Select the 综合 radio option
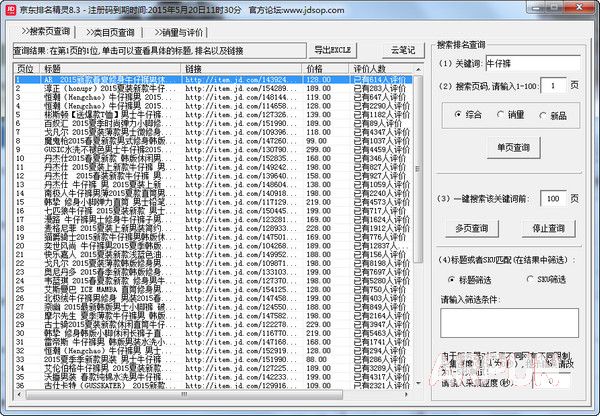Screen dimensions: 600x416 [468, 114]
